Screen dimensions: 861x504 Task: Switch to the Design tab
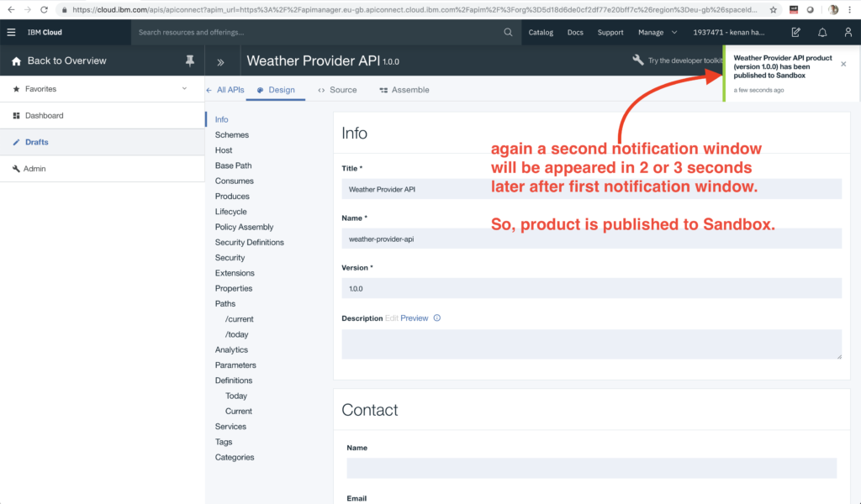pos(276,90)
